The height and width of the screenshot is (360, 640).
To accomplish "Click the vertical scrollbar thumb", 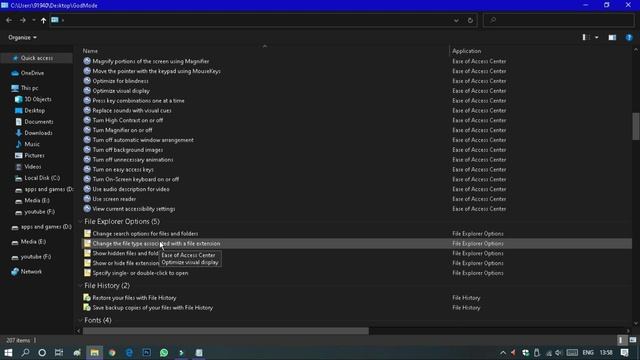I will click(x=636, y=127).
